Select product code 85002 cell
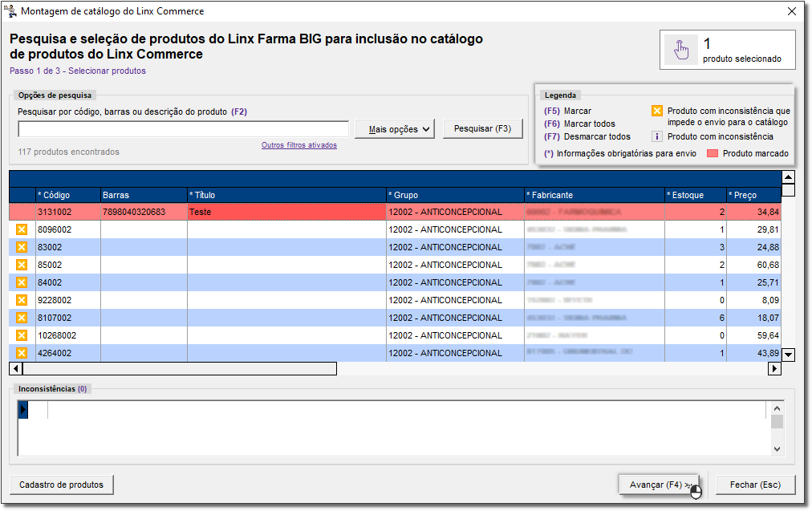The image size is (812, 511). (x=68, y=265)
